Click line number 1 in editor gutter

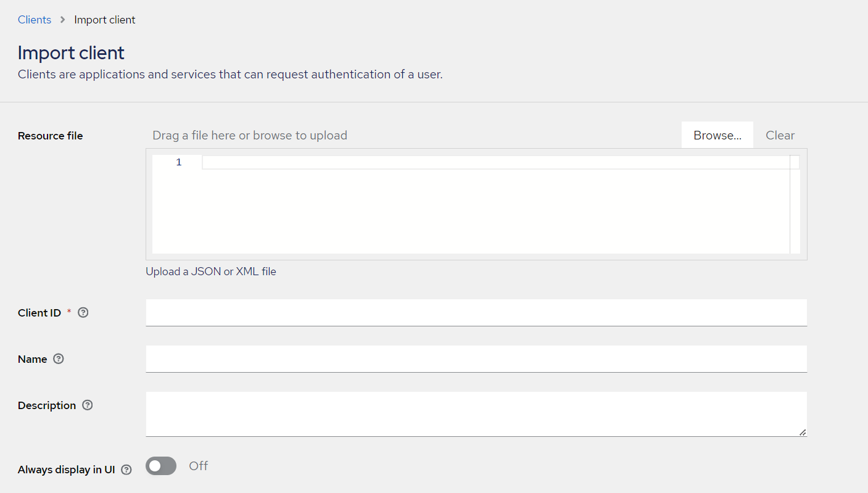(179, 162)
